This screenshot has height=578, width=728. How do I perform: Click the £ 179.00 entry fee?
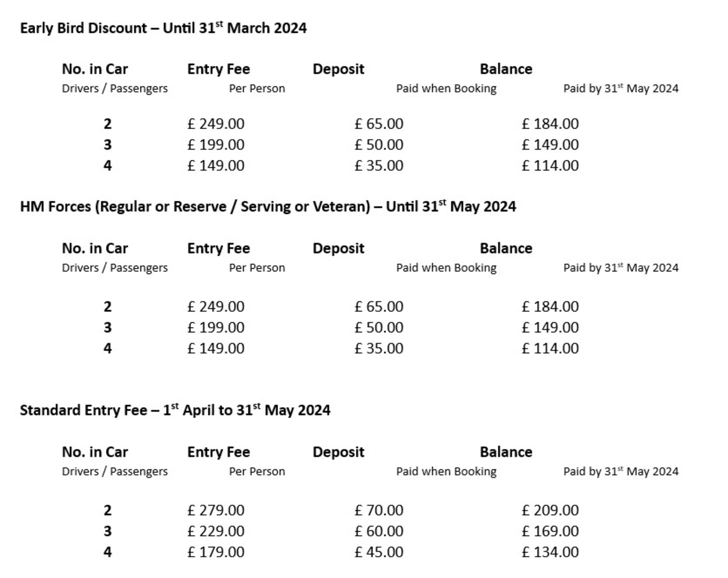point(216,552)
